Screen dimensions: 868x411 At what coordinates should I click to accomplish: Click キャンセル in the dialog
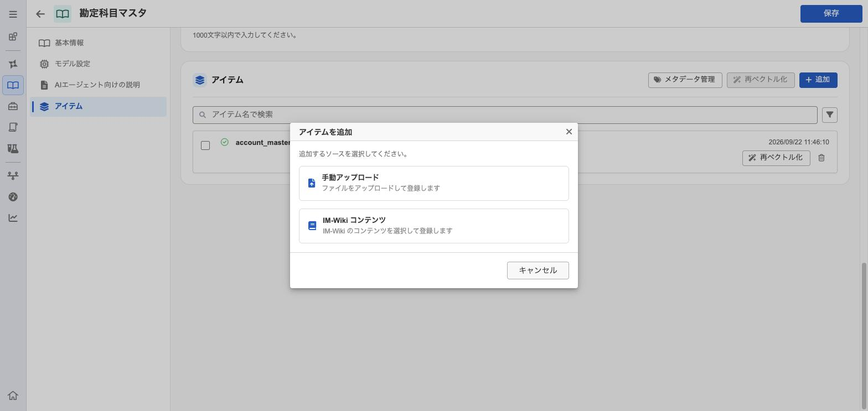(x=538, y=270)
